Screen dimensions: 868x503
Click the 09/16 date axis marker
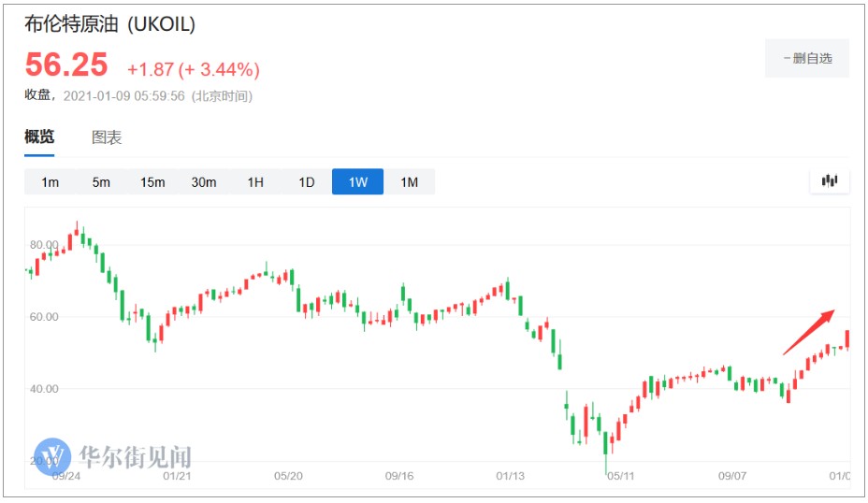point(399,476)
